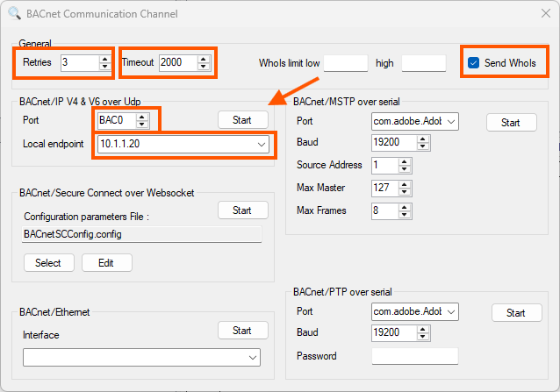Click the Max Frames field
The image size is (560, 392).
coord(384,211)
